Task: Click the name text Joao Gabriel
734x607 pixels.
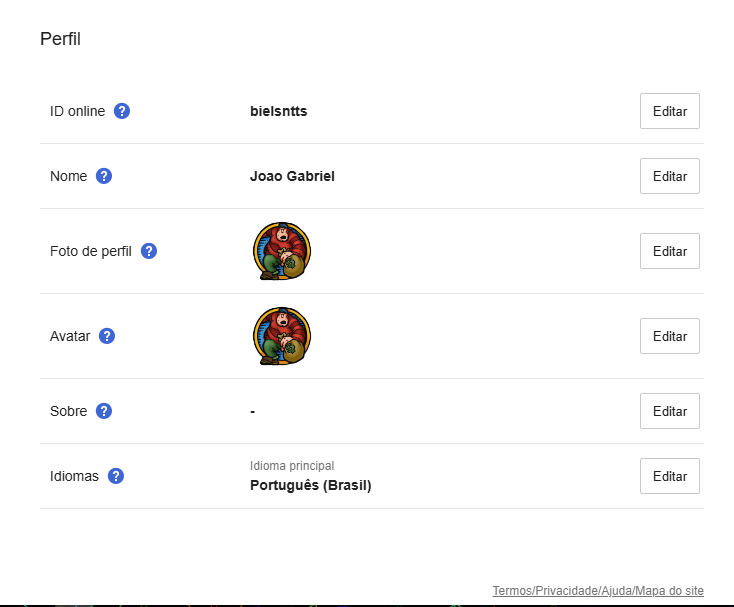Action: 292,176
